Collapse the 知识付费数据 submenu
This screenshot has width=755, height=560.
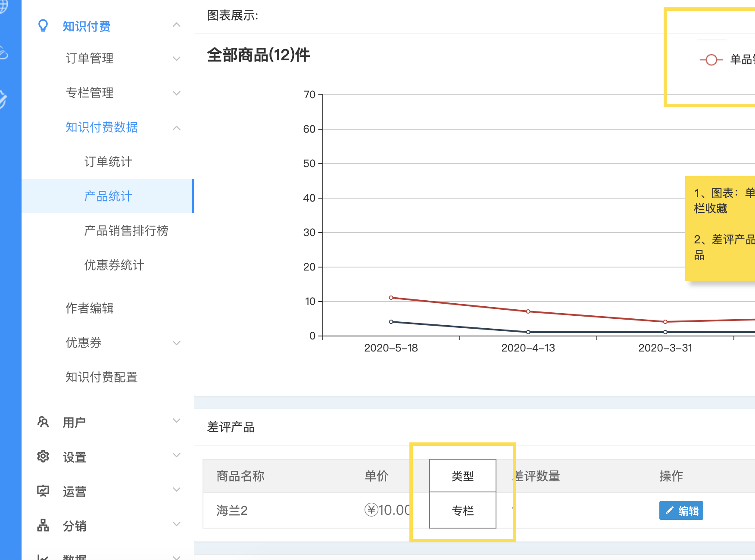[x=176, y=128]
